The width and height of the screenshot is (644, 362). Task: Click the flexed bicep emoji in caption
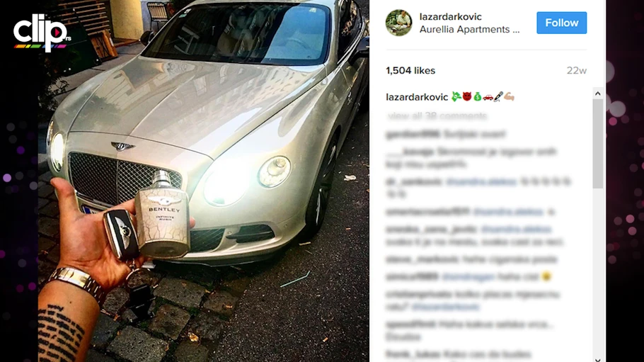click(510, 96)
